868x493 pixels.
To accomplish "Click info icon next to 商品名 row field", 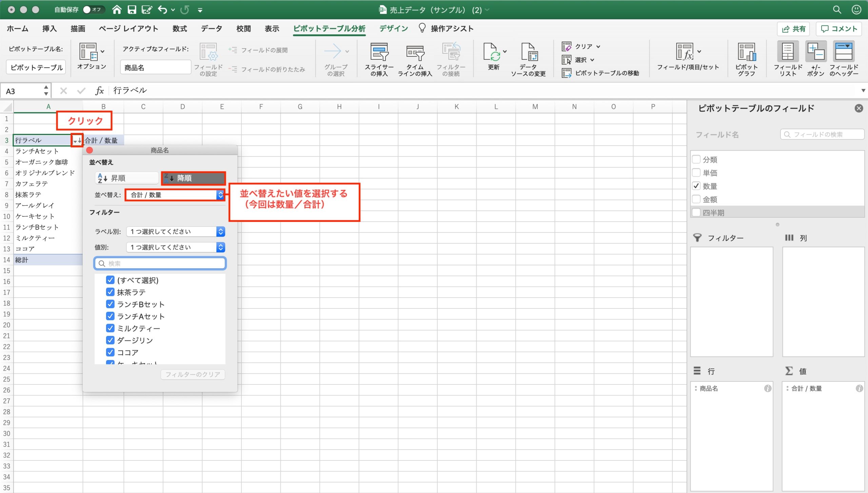I will (x=768, y=388).
